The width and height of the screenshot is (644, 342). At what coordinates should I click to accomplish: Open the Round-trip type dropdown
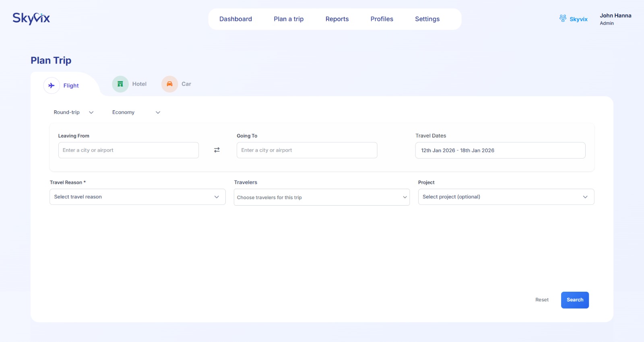[74, 113]
